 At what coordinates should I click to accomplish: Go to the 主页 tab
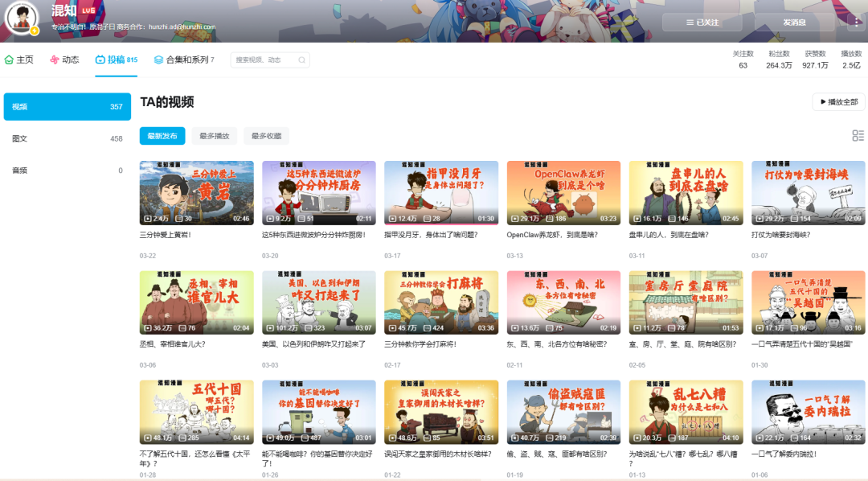[19, 60]
